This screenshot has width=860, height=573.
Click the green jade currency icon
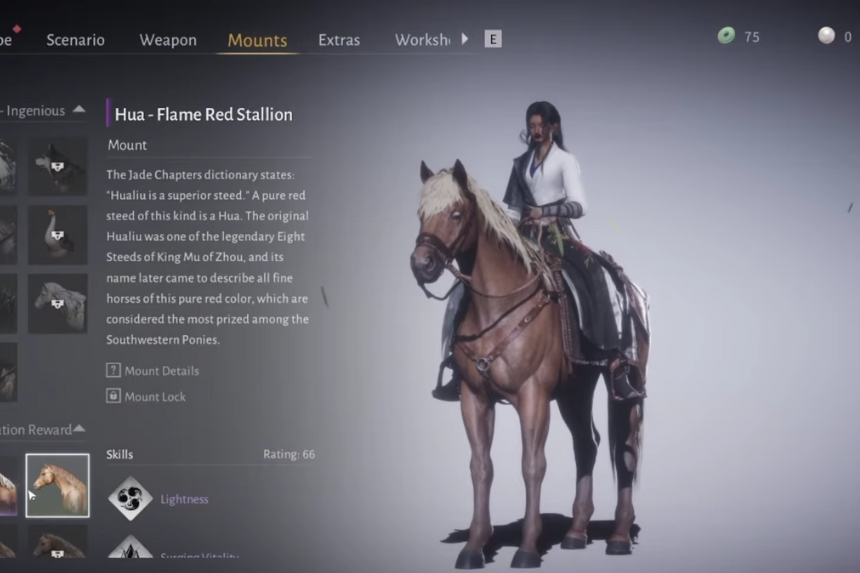[x=726, y=36]
